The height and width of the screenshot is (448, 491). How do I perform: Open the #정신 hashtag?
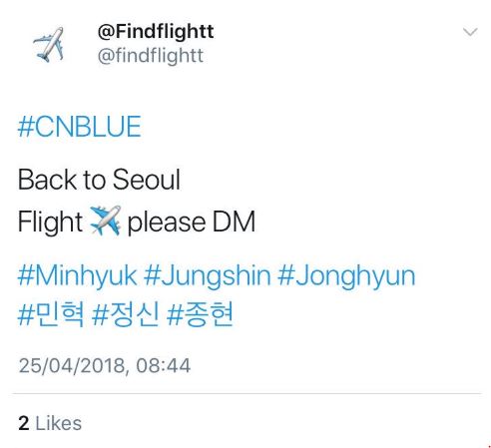point(126,314)
